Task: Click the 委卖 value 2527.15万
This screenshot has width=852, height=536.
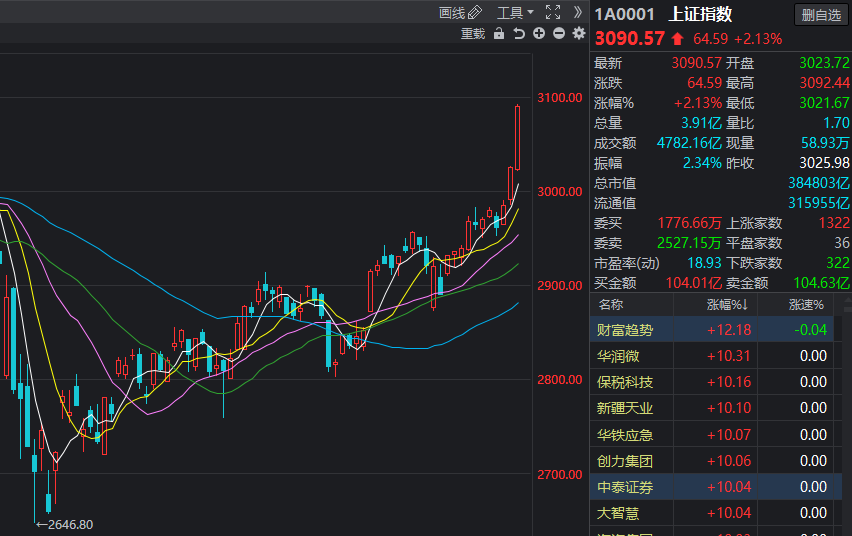Action: [x=690, y=243]
